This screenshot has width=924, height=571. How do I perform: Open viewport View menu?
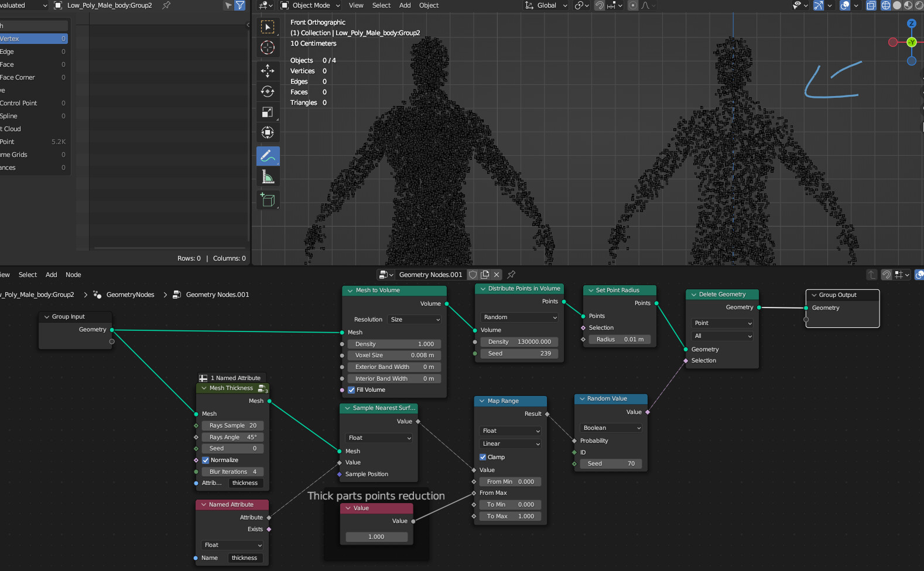point(356,5)
